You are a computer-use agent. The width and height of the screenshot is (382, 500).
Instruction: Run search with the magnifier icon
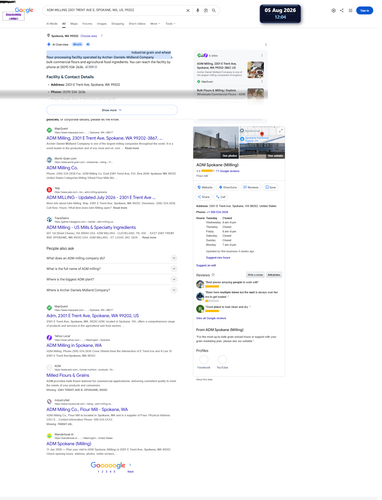214,10
